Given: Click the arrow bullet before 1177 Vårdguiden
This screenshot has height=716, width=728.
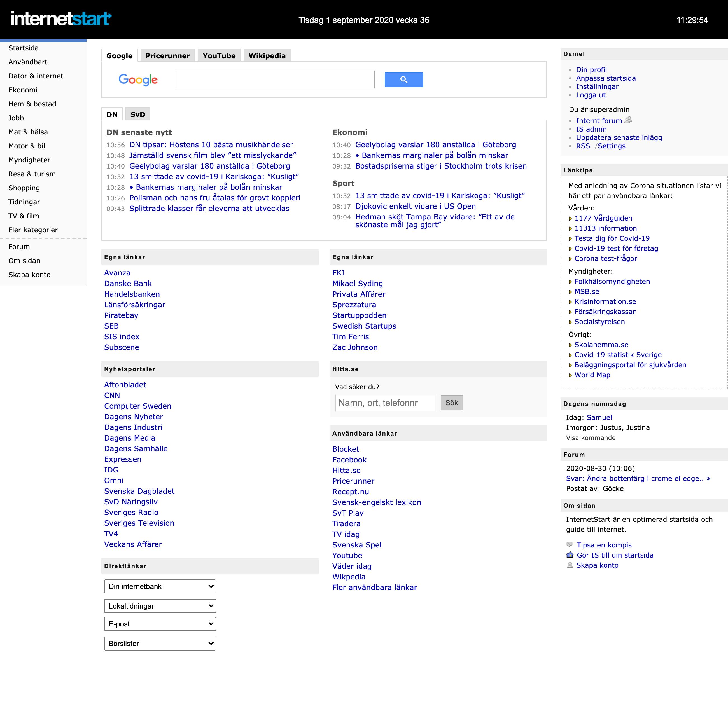Looking at the screenshot, I should [x=570, y=219].
